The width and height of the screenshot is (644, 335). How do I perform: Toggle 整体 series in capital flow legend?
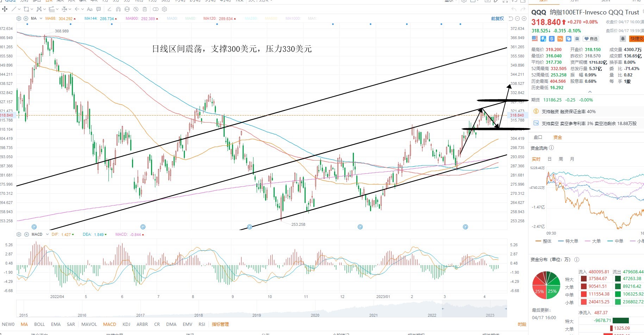543,241
